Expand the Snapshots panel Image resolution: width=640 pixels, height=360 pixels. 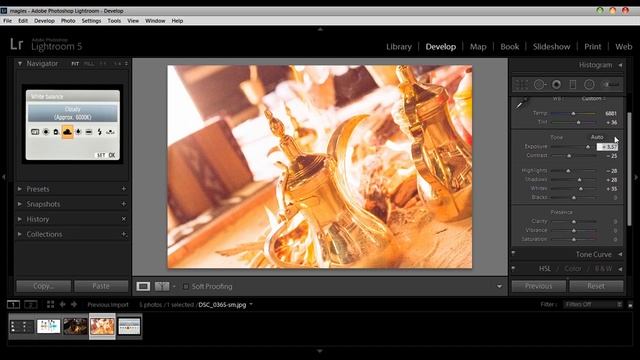point(20,204)
